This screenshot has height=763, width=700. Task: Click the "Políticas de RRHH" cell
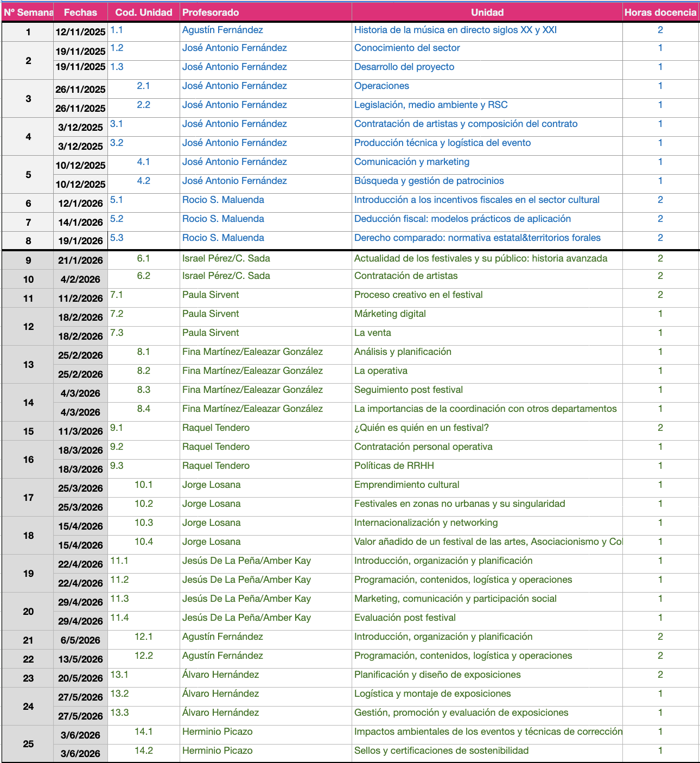(394, 466)
